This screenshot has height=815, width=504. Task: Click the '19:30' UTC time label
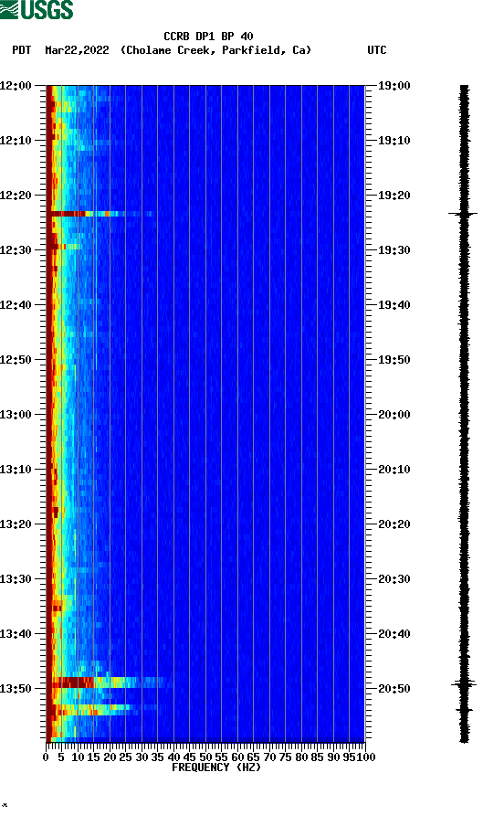(394, 250)
